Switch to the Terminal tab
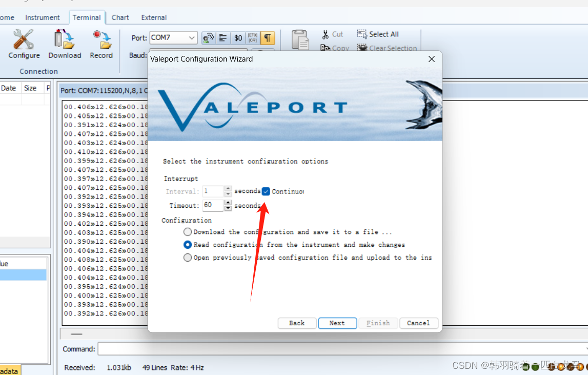 87,17
